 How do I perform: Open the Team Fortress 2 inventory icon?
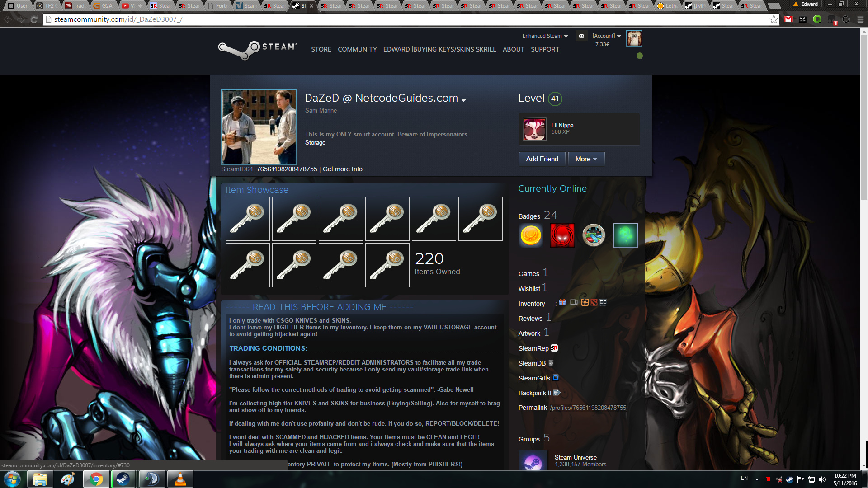(x=585, y=303)
